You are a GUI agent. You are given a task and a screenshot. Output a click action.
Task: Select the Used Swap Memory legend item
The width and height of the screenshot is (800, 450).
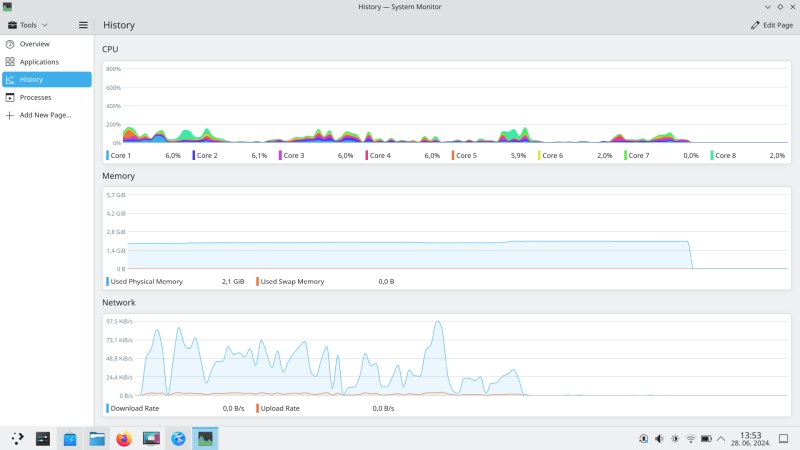[291, 282]
